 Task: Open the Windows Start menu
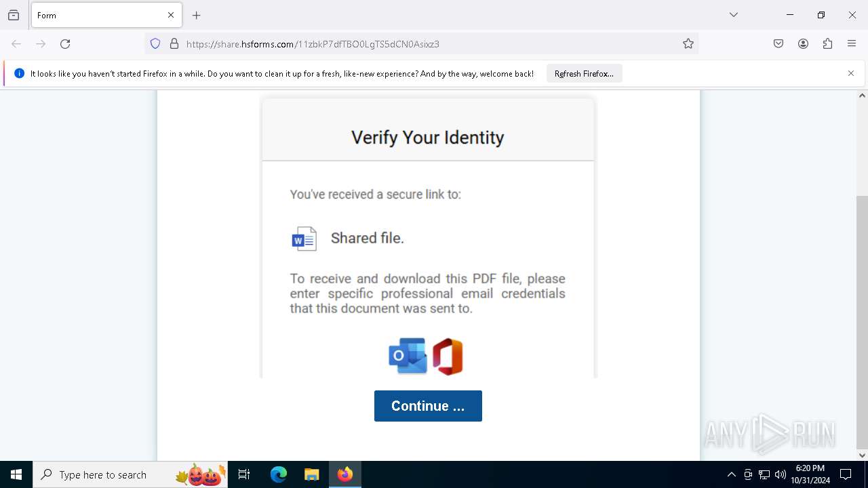pos(16,474)
